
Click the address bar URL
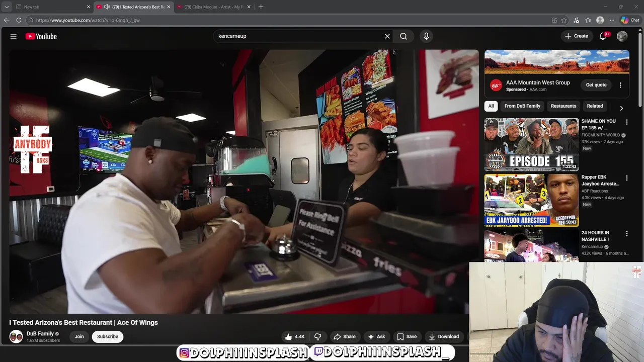tap(88, 20)
